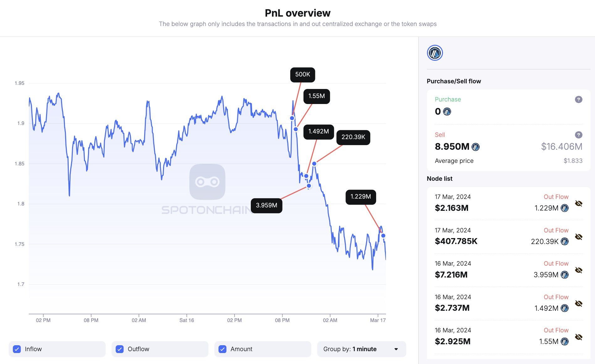This screenshot has height=364, width=595.
Task: Click token icon beside 3.959M node amount
Action: [565, 275]
